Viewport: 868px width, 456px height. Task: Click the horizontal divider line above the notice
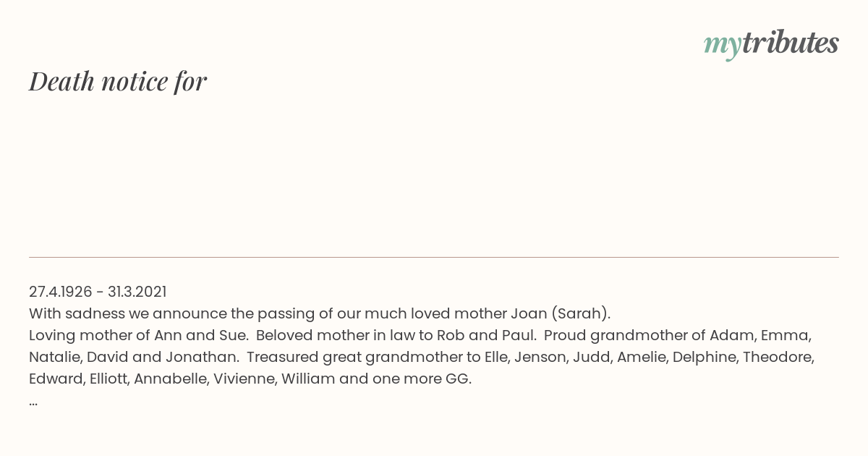click(434, 257)
